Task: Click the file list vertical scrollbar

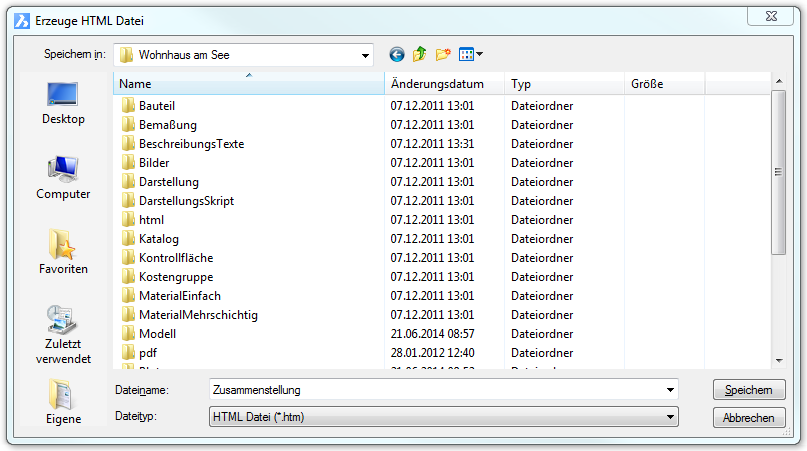Action: pyautogui.click(x=778, y=170)
